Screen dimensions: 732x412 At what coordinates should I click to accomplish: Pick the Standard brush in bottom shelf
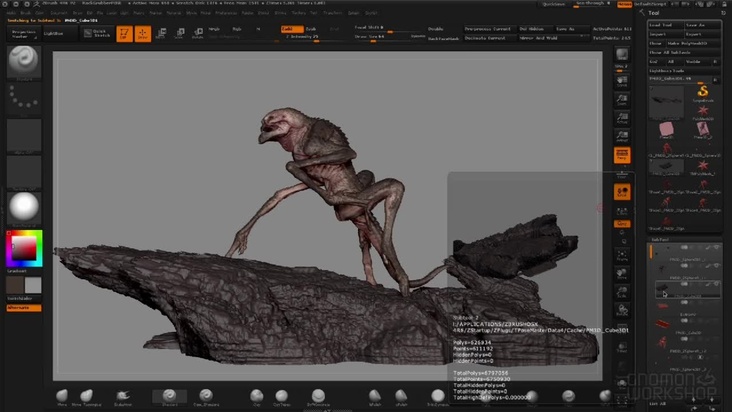pyautogui.click(x=168, y=396)
